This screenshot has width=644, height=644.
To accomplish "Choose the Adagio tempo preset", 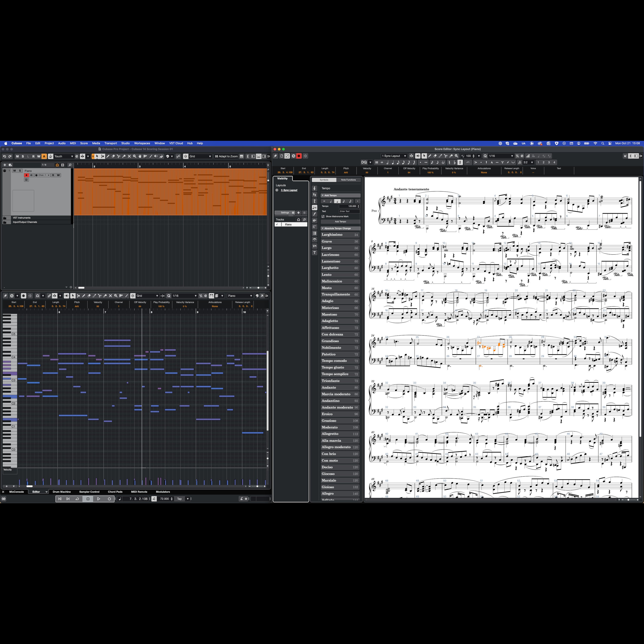I will pyautogui.click(x=340, y=301).
